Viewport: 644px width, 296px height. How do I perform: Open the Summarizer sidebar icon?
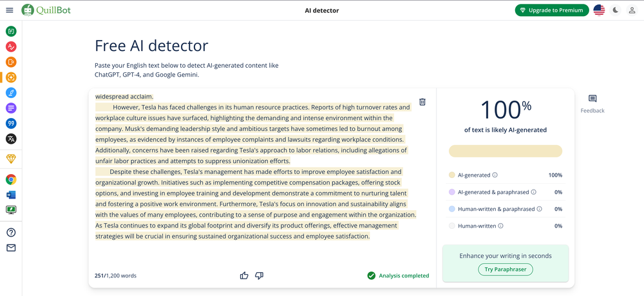11,108
